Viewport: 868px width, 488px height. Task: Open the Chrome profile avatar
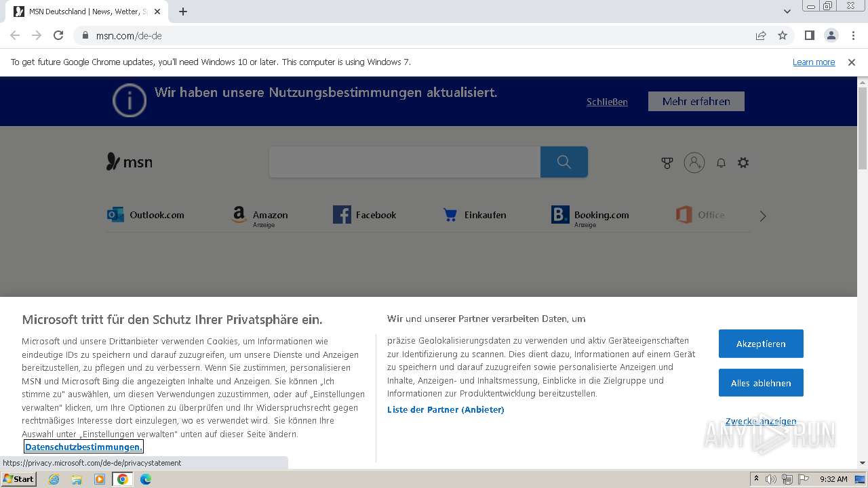pos(831,35)
